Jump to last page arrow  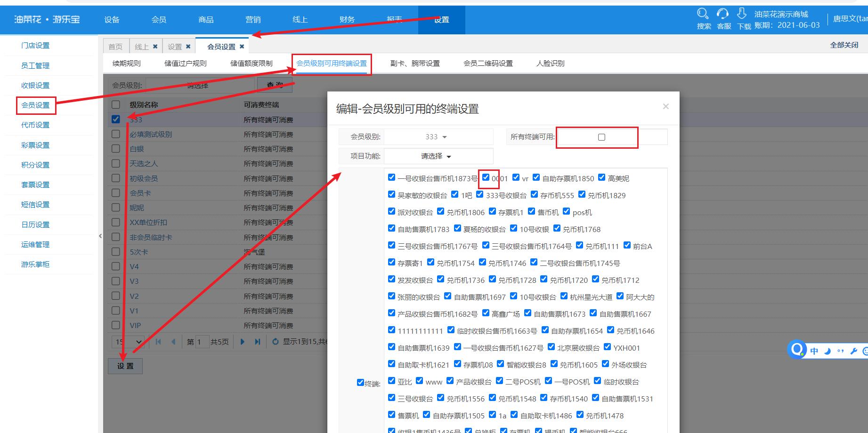tap(257, 342)
